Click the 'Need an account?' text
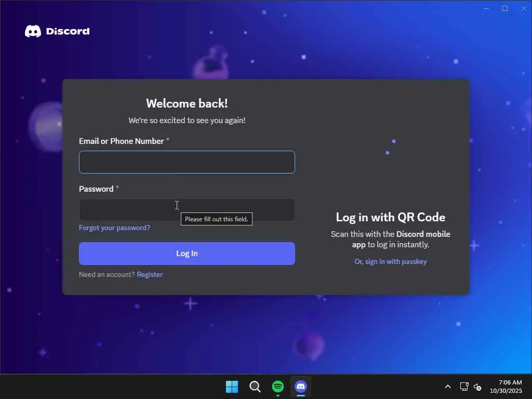The height and width of the screenshot is (399, 532). coord(107,274)
